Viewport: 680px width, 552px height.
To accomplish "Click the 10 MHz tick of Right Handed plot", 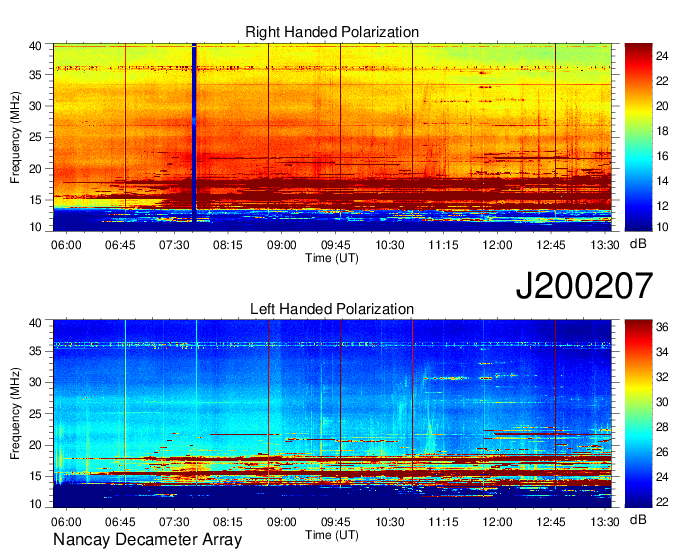I will [35, 227].
